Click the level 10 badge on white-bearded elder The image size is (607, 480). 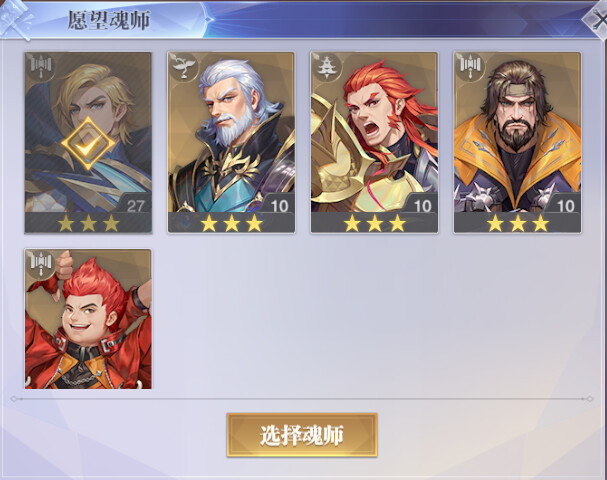(279, 206)
